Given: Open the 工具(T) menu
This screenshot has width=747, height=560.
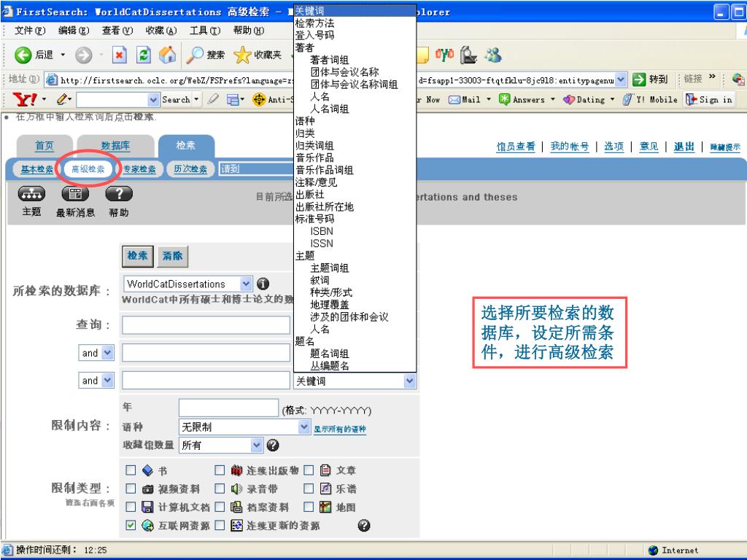Looking at the screenshot, I should (x=205, y=31).
